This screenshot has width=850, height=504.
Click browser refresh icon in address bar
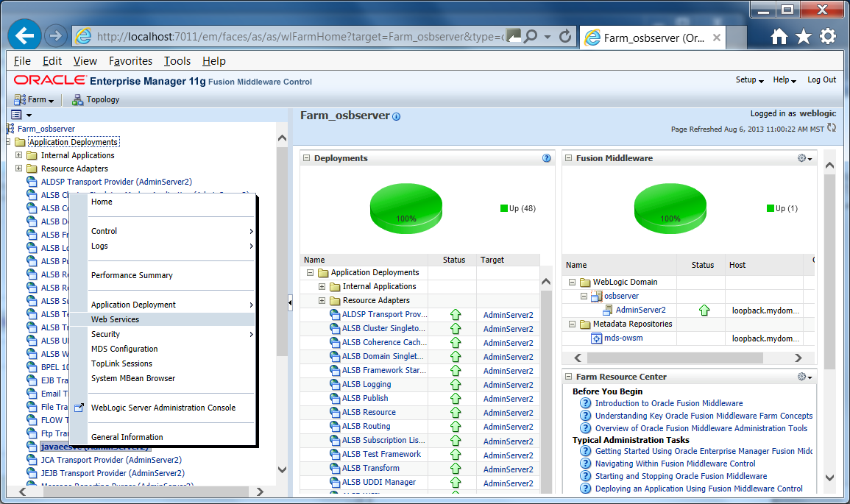tap(565, 36)
